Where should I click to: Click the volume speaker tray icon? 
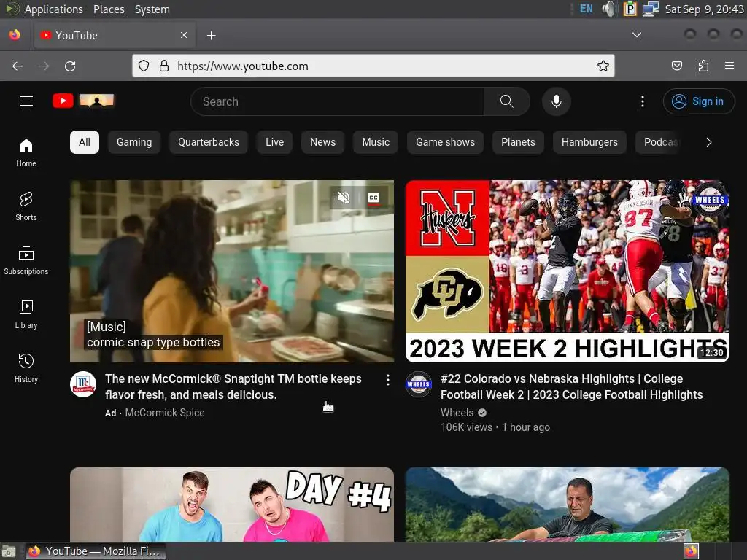coord(608,9)
